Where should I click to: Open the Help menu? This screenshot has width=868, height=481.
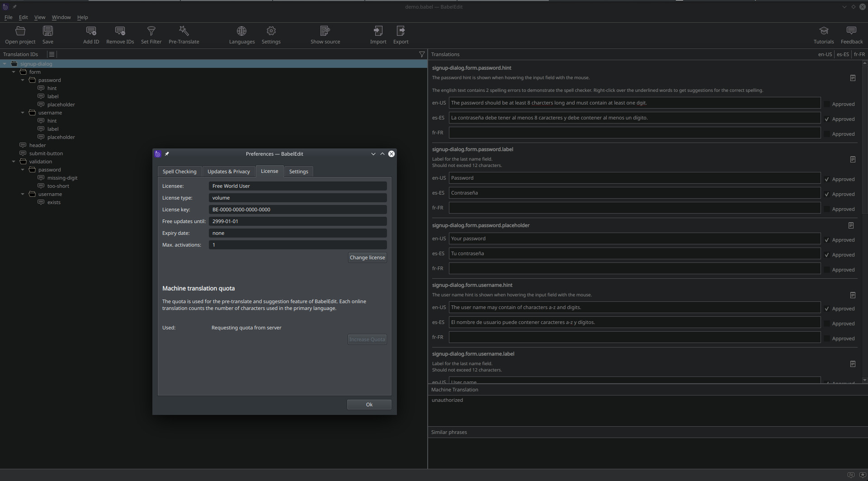tap(82, 17)
